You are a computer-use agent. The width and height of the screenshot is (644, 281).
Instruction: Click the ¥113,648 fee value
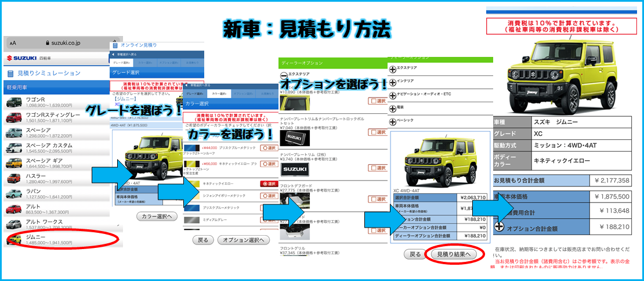(614, 211)
